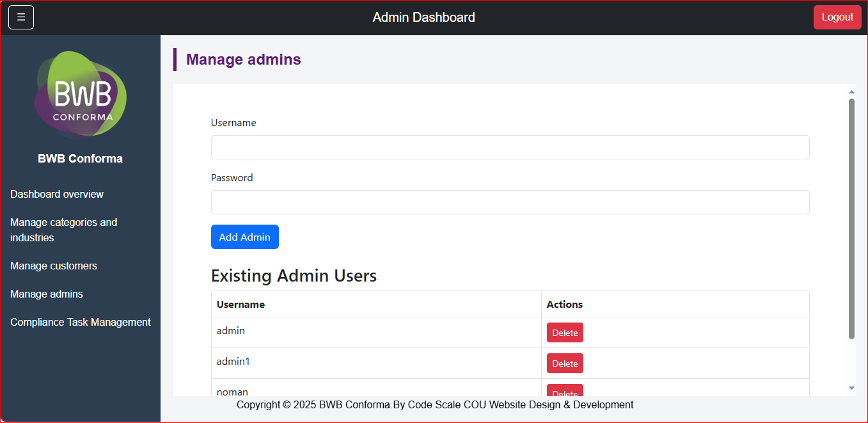Viewport: 868px width, 423px height.
Task: Select Manage admins in sidebar
Action: click(x=47, y=294)
